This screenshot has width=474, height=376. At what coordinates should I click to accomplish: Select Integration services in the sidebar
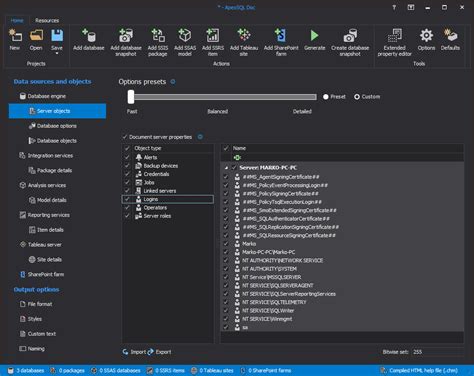click(x=50, y=156)
